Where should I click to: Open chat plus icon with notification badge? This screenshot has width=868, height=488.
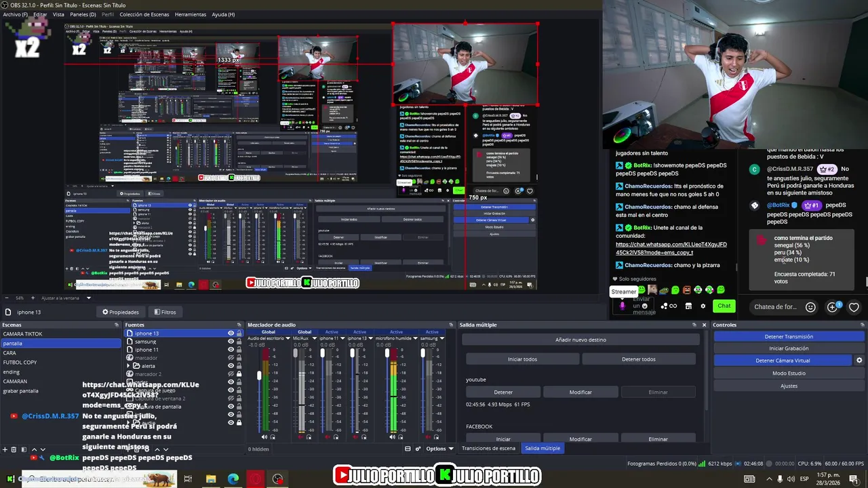[x=833, y=306]
